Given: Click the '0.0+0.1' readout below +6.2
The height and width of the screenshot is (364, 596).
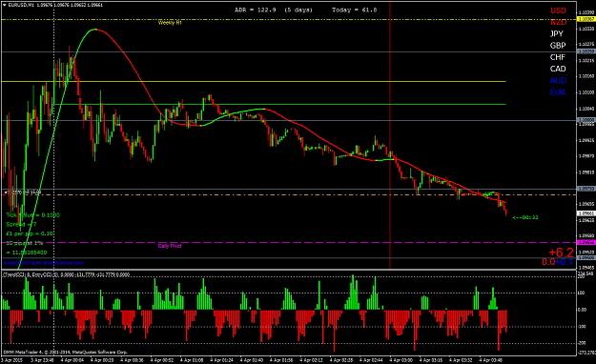Looking at the screenshot, I should coord(557,262).
